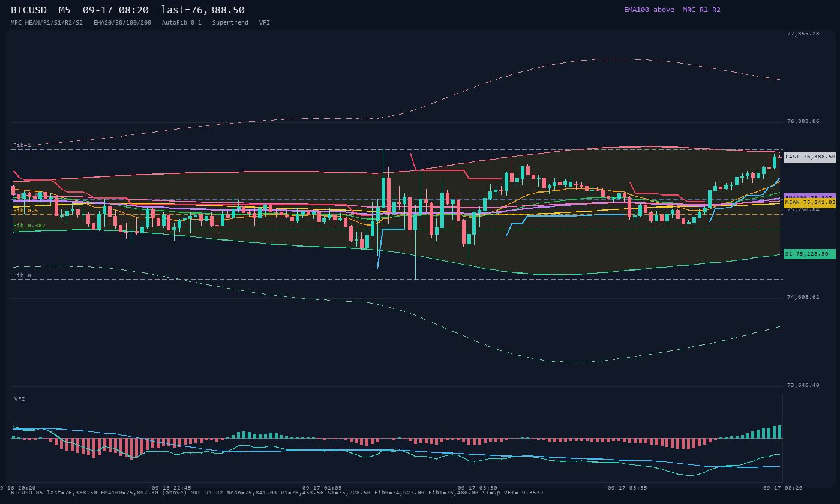Click the MEAN 75,841.03 yellow label
The image size is (840, 504).
point(809,203)
